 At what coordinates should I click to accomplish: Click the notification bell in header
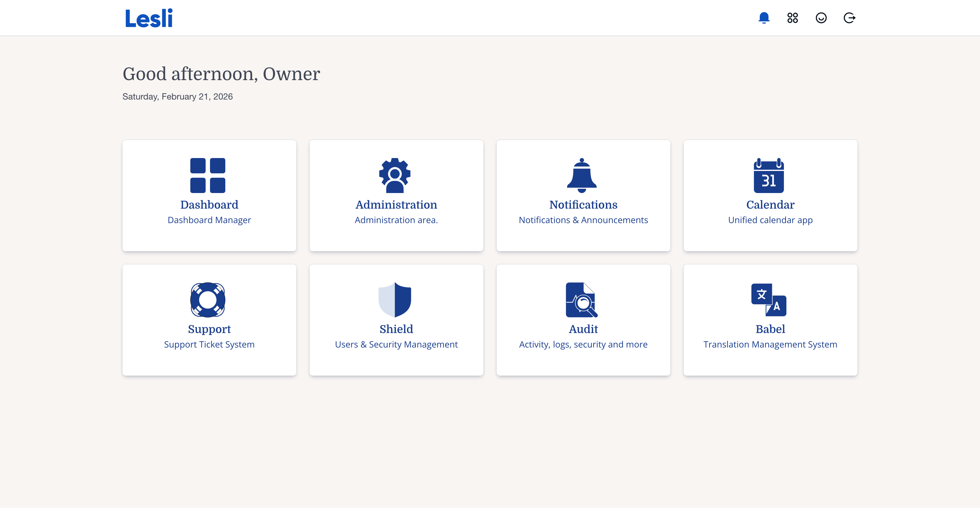pyautogui.click(x=764, y=18)
